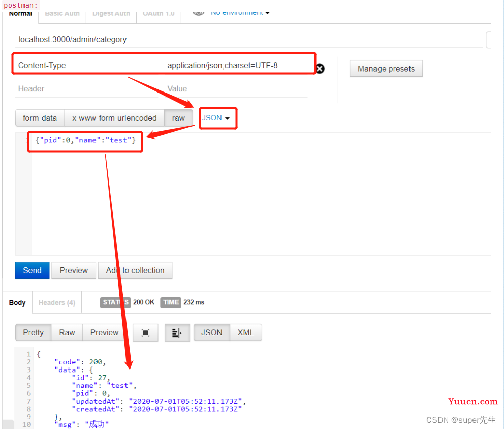Open the No environment dropdown
504x429 pixels.
point(240,13)
